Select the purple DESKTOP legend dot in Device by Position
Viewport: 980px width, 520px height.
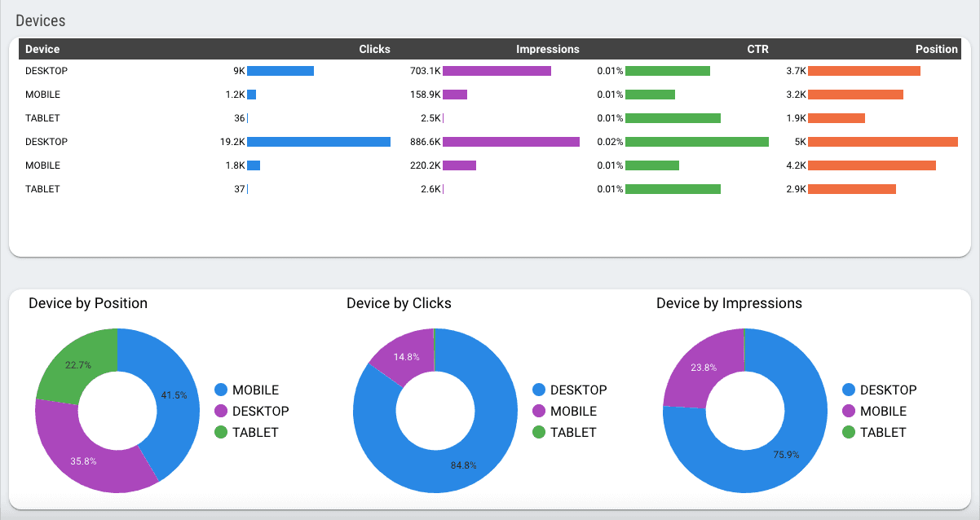pyautogui.click(x=221, y=412)
